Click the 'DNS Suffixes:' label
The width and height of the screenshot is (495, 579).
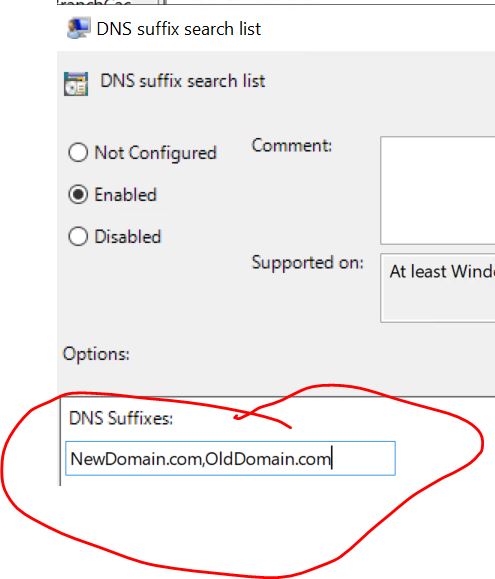coord(121,418)
